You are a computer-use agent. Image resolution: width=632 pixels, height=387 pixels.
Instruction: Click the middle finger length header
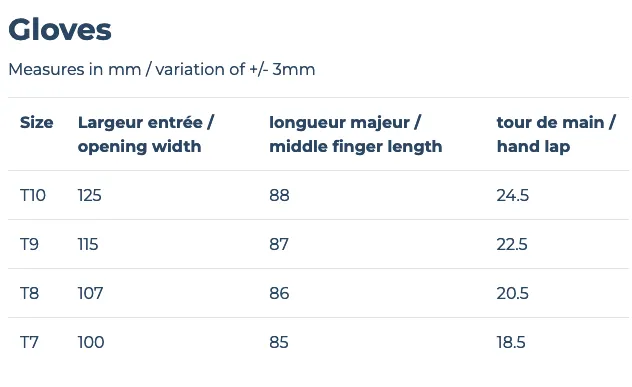click(x=356, y=134)
